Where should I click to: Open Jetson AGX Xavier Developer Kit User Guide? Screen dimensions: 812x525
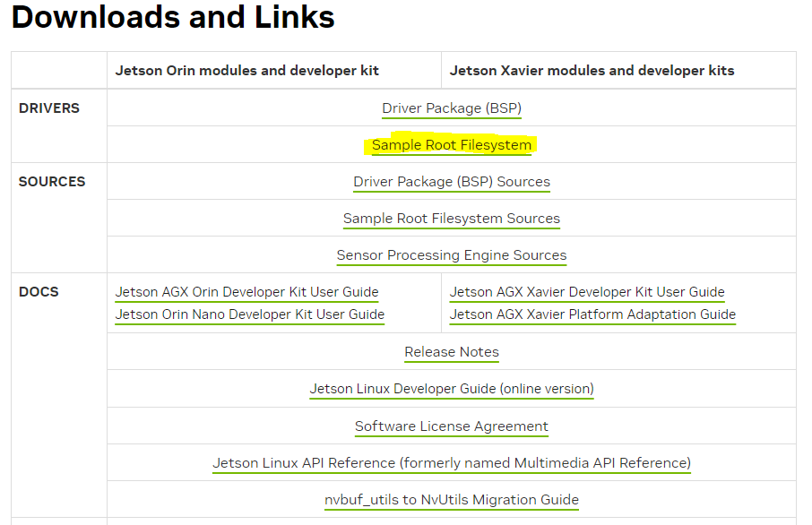tap(587, 292)
